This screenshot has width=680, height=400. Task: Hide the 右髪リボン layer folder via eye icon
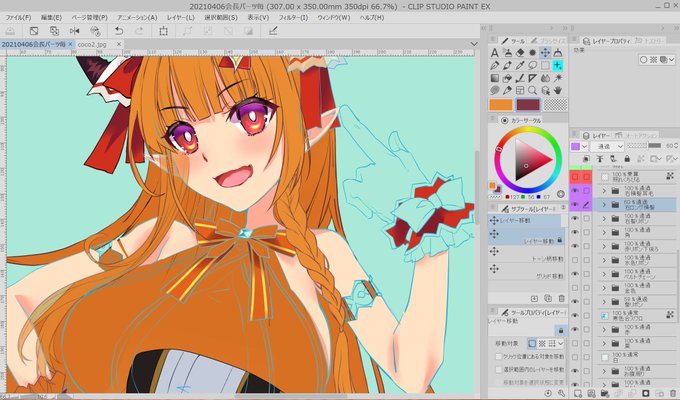point(575,219)
